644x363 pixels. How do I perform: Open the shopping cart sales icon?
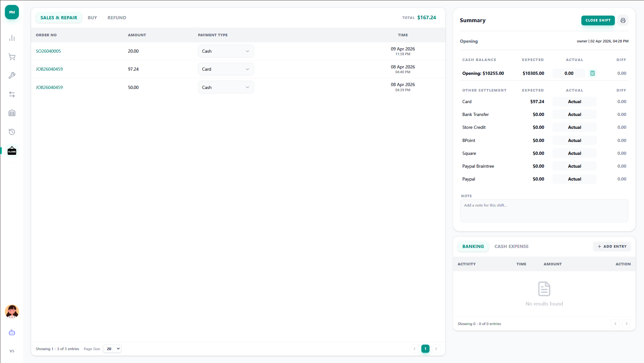pyautogui.click(x=12, y=57)
